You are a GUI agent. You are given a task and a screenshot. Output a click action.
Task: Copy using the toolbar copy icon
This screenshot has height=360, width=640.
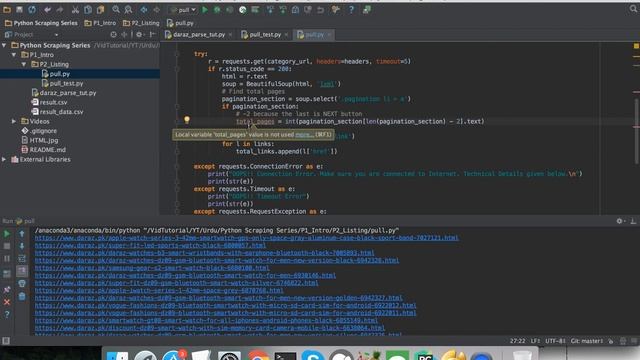pyautogui.click(x=88, y=9)
